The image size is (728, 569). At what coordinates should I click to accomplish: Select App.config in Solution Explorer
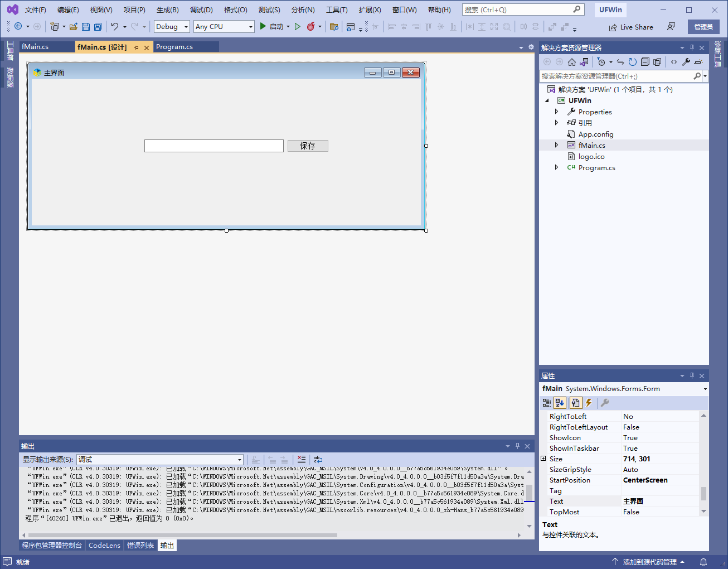596,134
